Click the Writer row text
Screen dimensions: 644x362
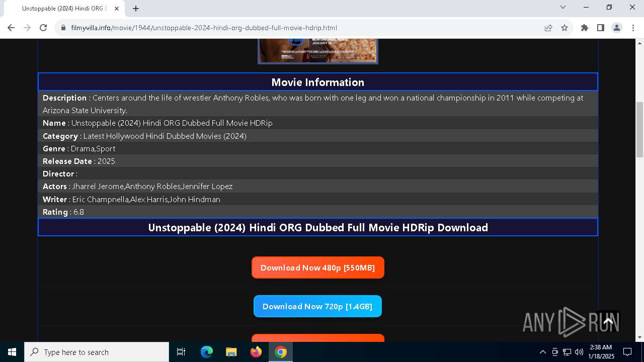pos(318,199)
